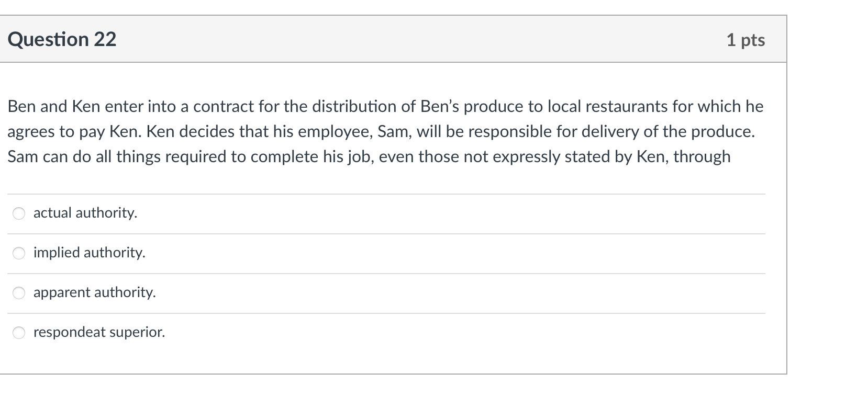The image size is (868, 407).
Task: Click the "actual authority." answer label text
Action: click(x=85, y=213)
